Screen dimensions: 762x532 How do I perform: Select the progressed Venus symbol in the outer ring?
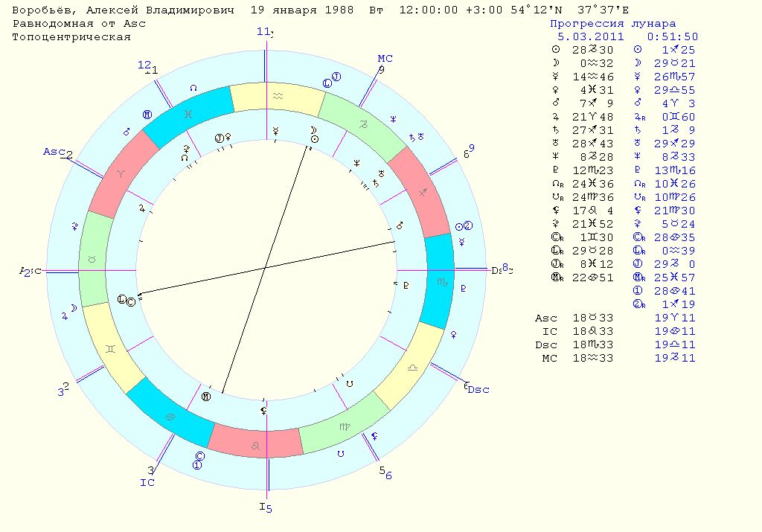[x=453, y=335]
